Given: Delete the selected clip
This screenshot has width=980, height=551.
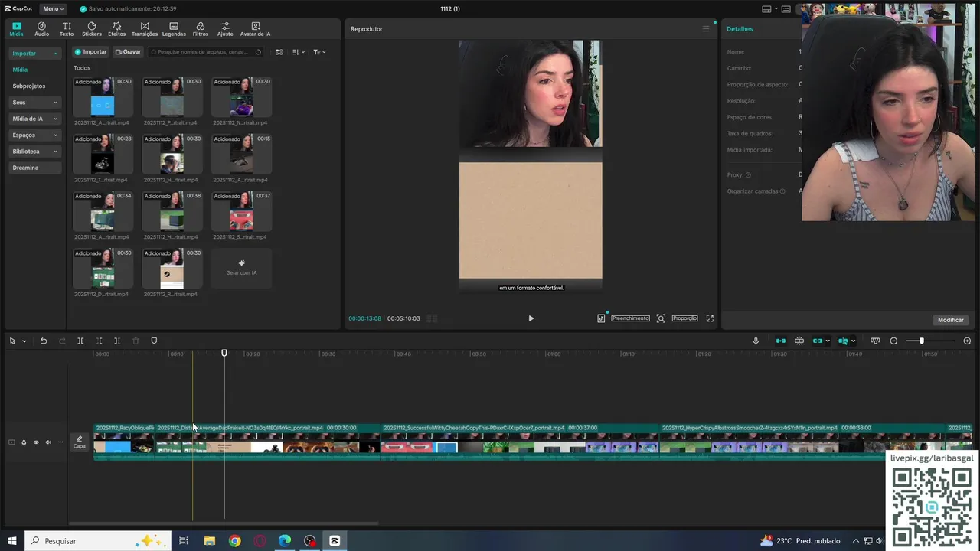Looking at the screenshot, I should click(136, 341).
